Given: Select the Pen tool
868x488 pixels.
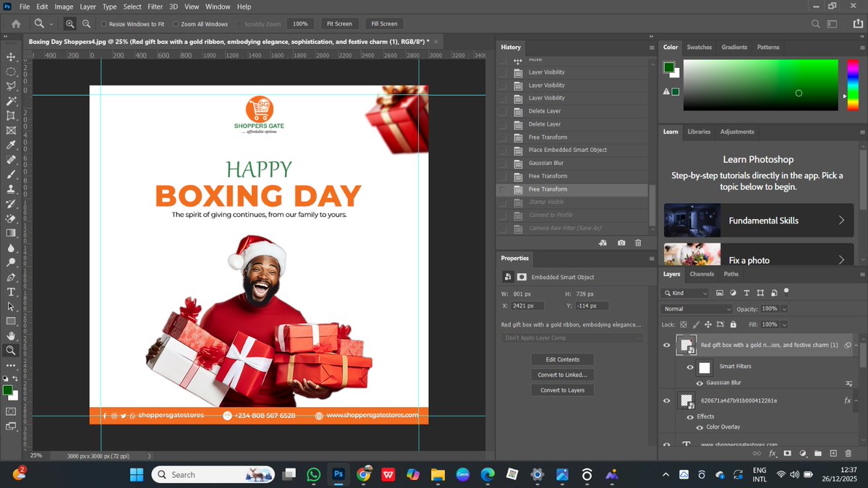Looking at the screenshot, I should click(11, 278).
